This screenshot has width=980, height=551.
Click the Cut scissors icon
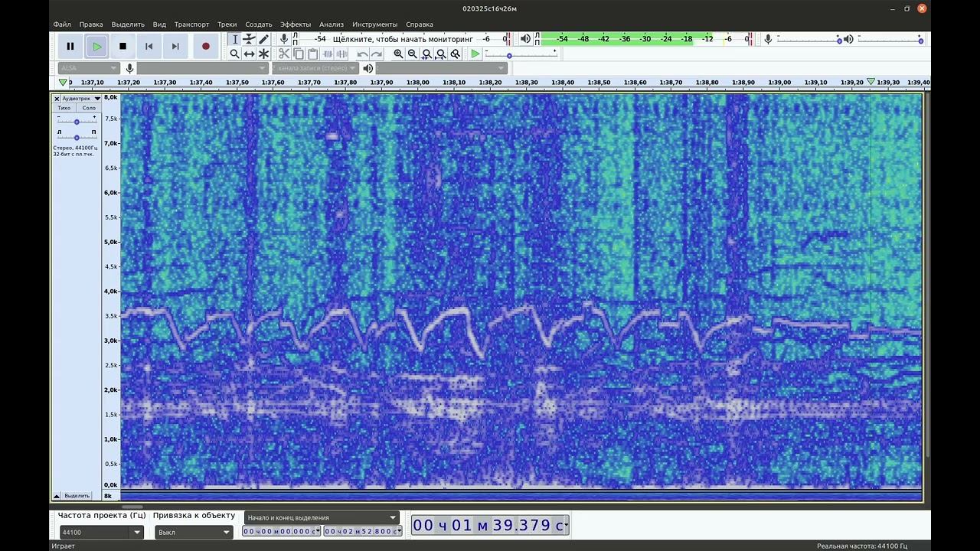click(284, 54)
